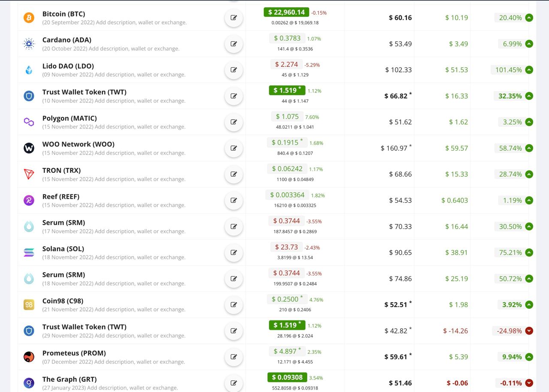Click the Prometeus (PROM) coin logo
Screen dimensions: 549x392
point(29,357)
